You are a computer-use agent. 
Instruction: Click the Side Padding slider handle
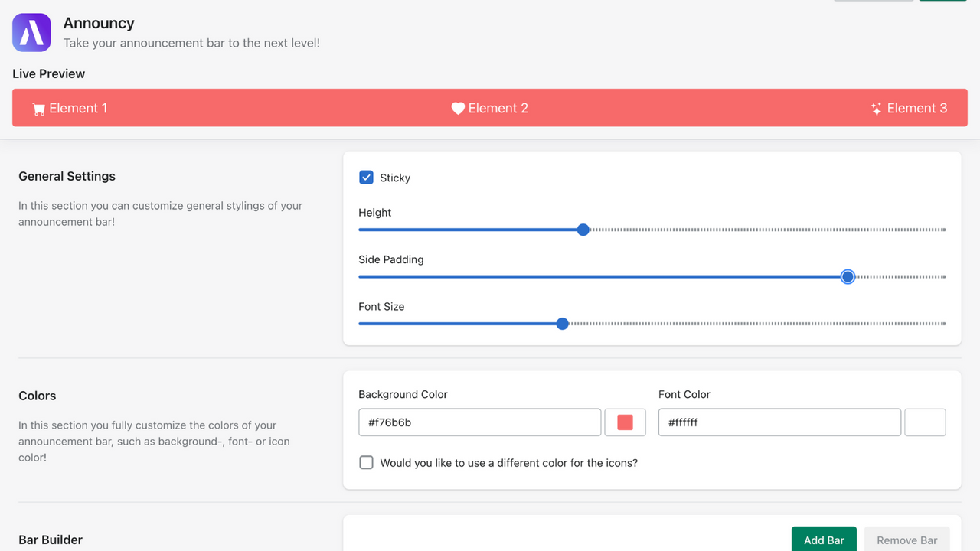(848, 276)
